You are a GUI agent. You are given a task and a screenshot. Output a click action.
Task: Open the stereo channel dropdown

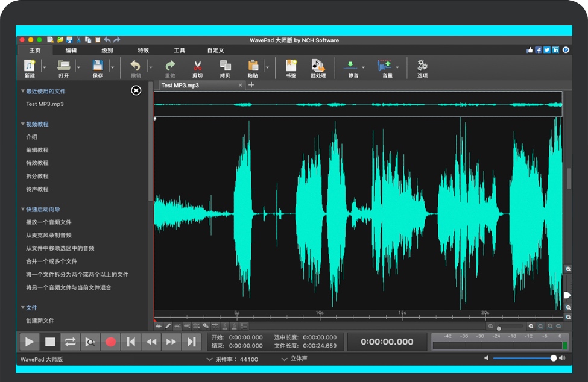pyautogui.click(x=294, y=359)
